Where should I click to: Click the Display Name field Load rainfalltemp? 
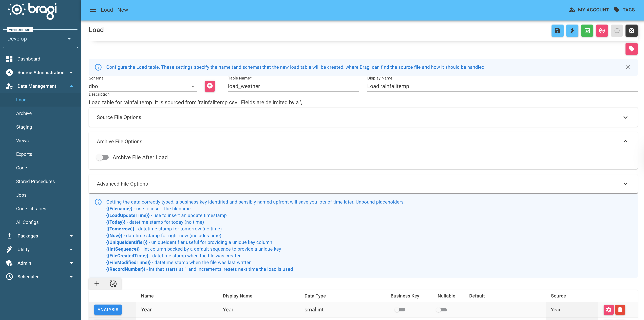[502, 86]
